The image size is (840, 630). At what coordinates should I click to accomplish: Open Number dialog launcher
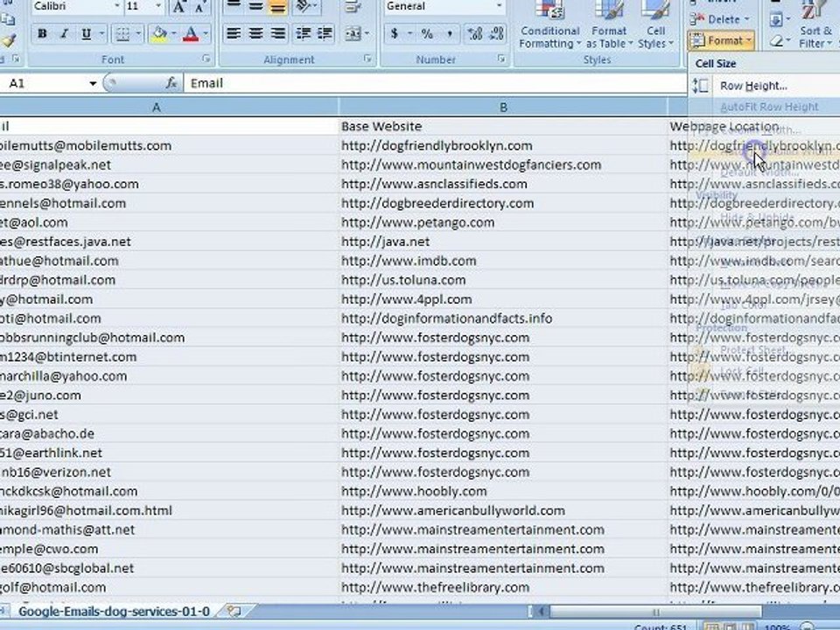click(501, 59)
